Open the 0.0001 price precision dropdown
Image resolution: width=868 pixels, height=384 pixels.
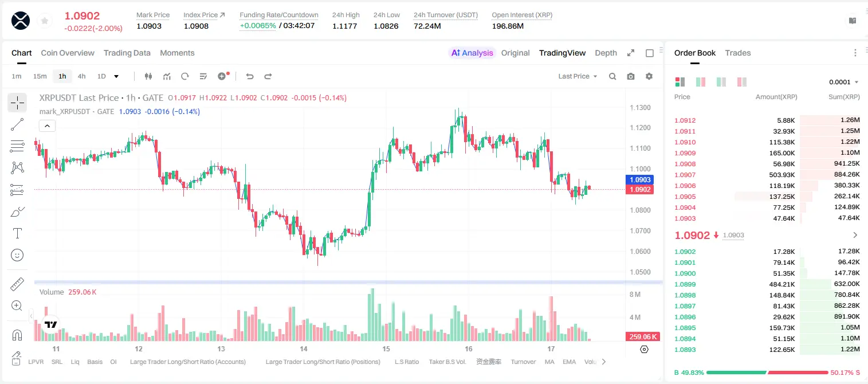tap(844, 82)
